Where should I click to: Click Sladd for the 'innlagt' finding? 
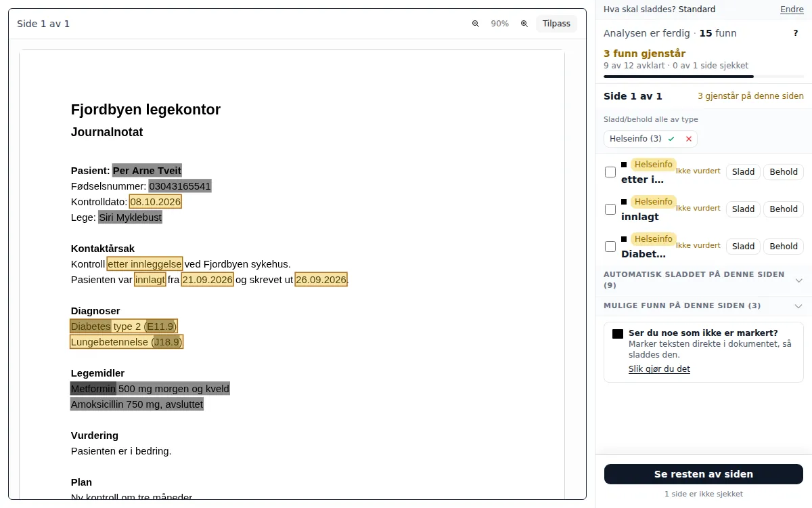743,209
